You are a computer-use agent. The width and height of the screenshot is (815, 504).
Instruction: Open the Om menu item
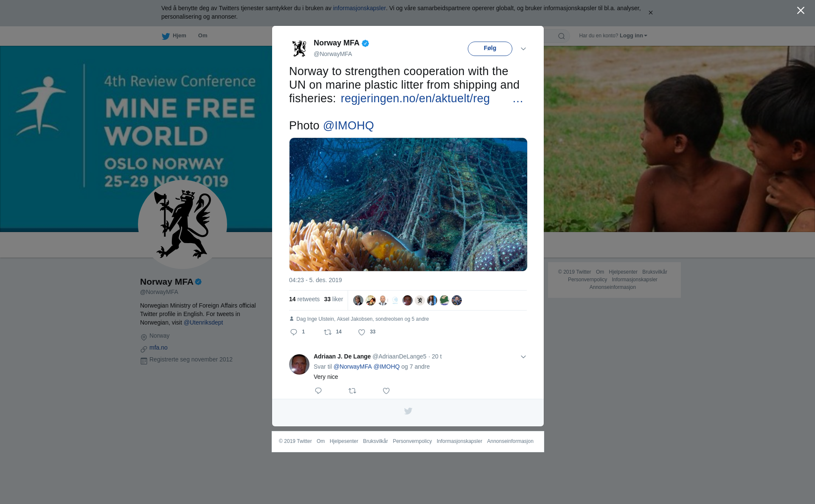click(202, 36)
